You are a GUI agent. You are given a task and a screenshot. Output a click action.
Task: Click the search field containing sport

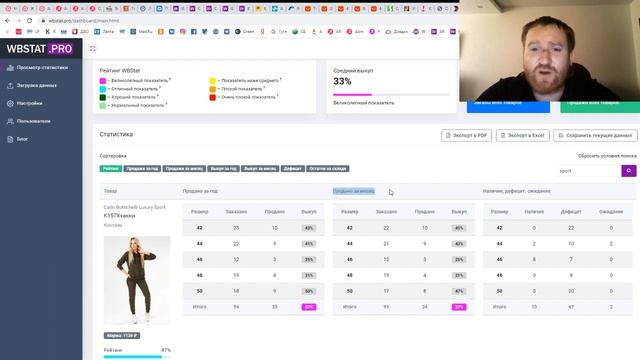(588, 171)
